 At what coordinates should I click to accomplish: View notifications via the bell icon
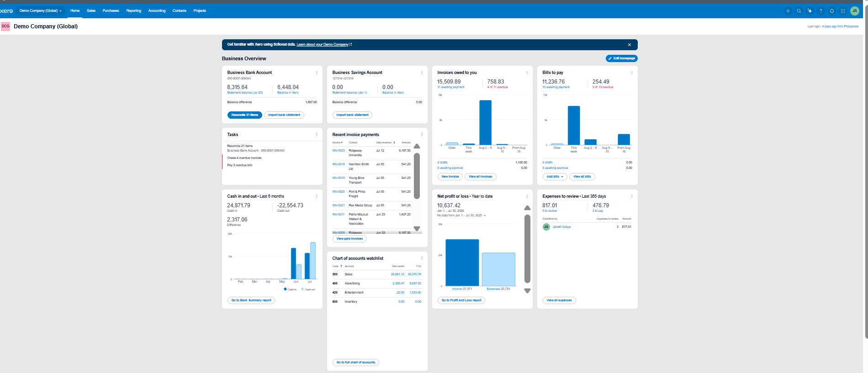(x=832, y=11)
